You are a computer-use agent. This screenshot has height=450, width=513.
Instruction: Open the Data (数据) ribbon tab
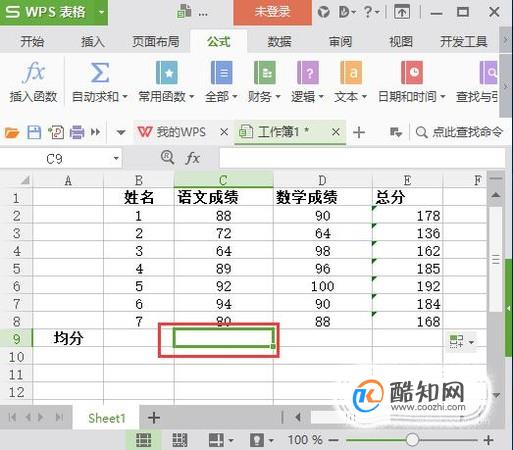point(279,42)
